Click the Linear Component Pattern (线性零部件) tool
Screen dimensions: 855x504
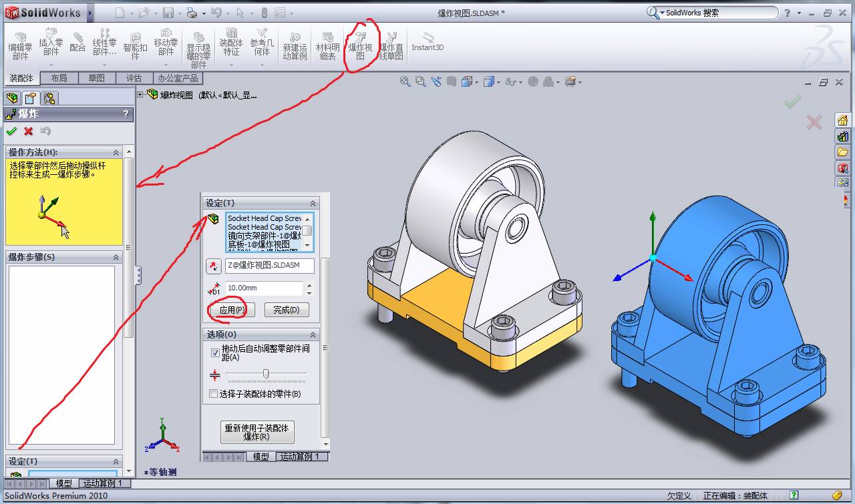point(104,43)
